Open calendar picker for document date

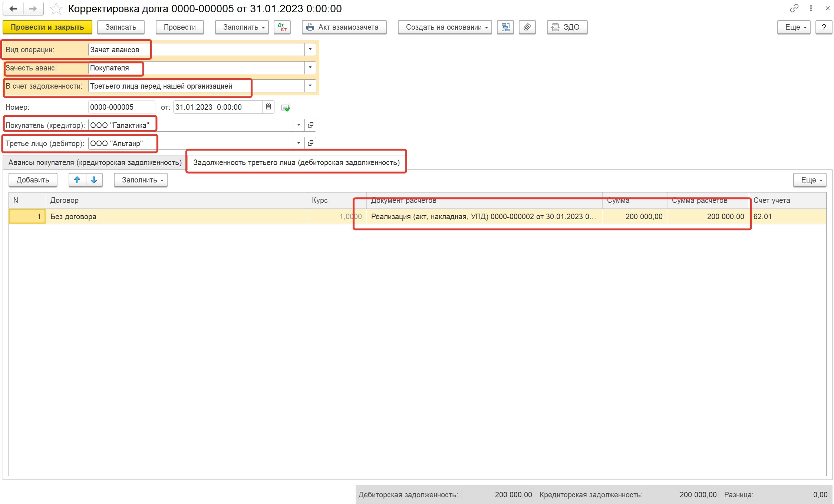click(268, 107)
